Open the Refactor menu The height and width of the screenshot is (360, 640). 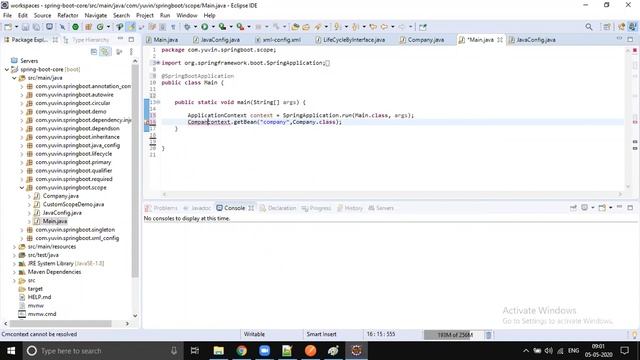[68, 15]
